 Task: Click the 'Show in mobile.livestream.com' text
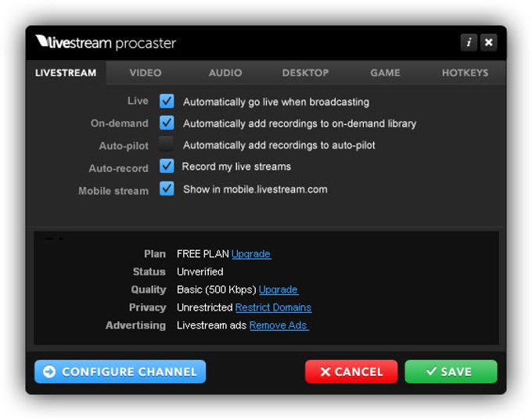point(255,189)
